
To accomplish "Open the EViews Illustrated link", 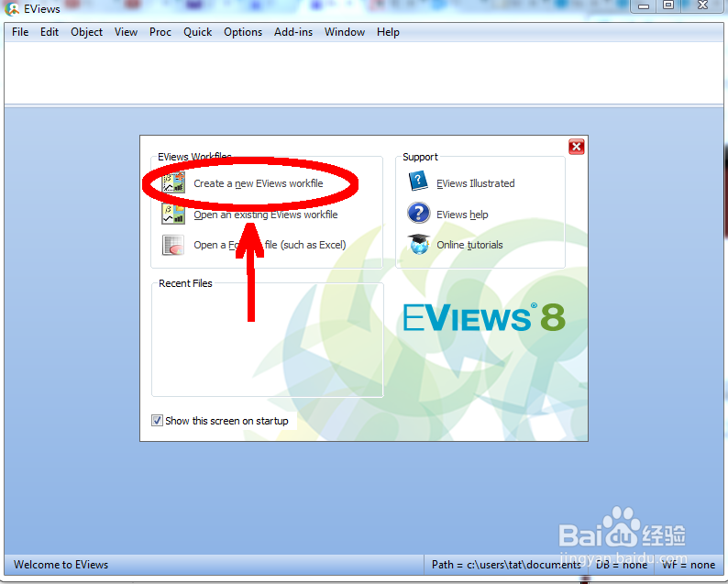I will (x=476, y=183).
